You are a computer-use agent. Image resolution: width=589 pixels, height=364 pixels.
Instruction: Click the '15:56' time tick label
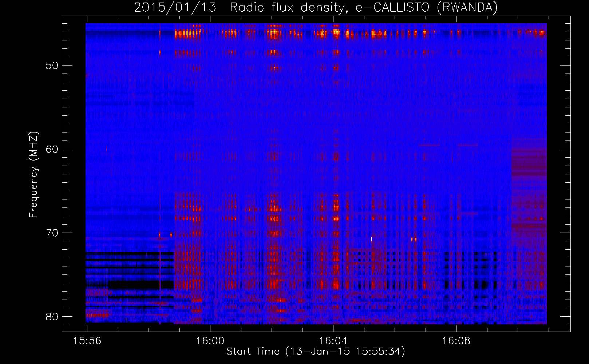pos(87,341)
